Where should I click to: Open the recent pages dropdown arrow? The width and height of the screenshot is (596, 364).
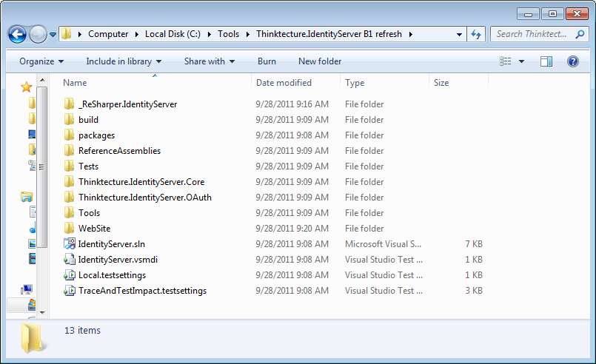pyautogui.click(x=53, y=35)
